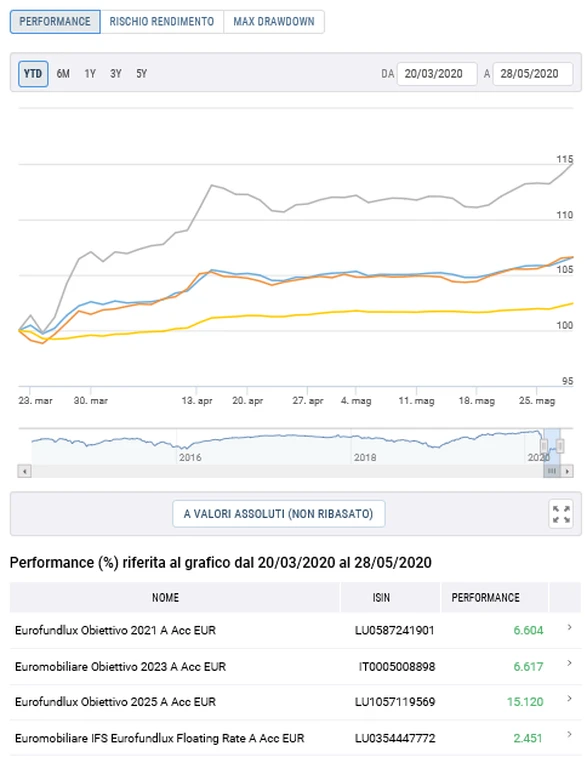
Task: Open the Rischio Rendimento tab
Action: 162,22
